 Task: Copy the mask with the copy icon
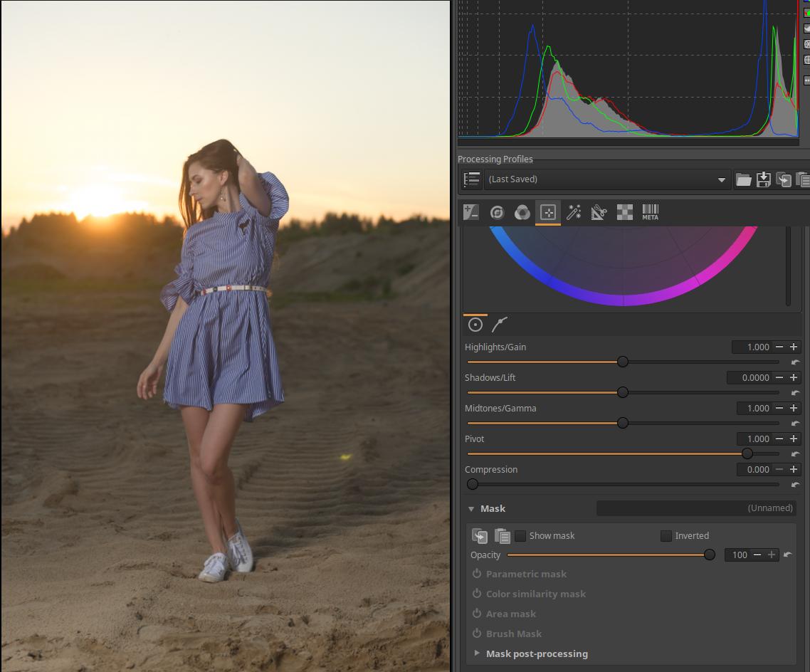tap(480, 536)
